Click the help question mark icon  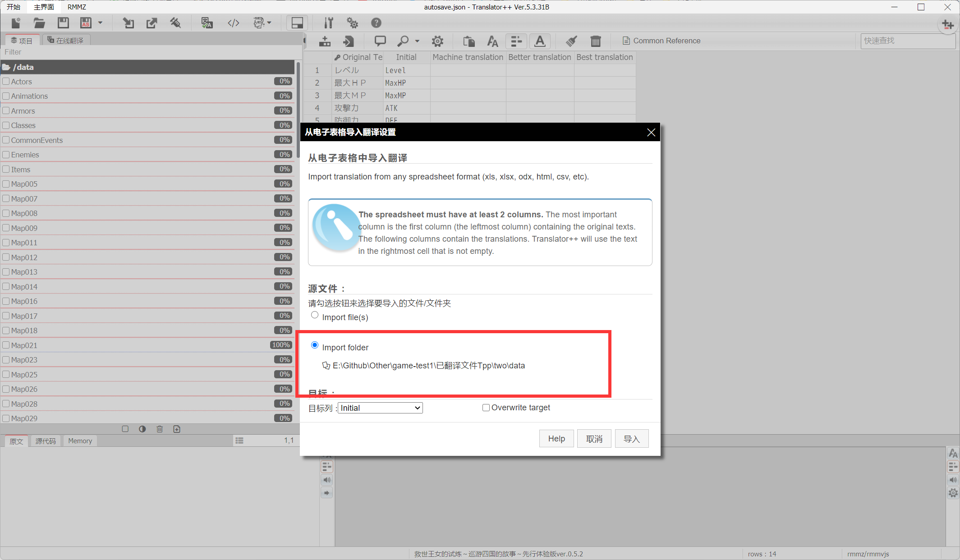(x=376, y=23)
